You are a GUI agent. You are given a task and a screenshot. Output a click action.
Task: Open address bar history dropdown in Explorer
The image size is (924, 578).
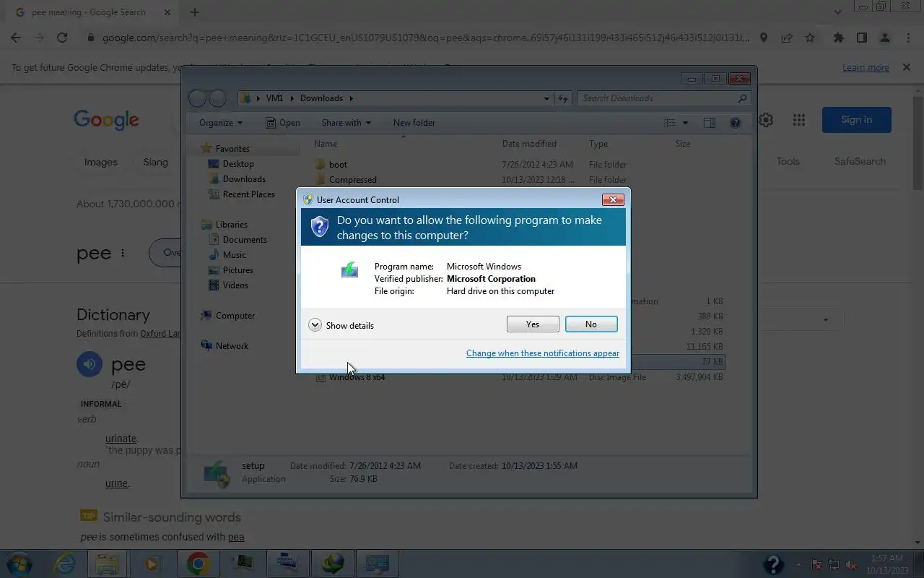(546, 98)
